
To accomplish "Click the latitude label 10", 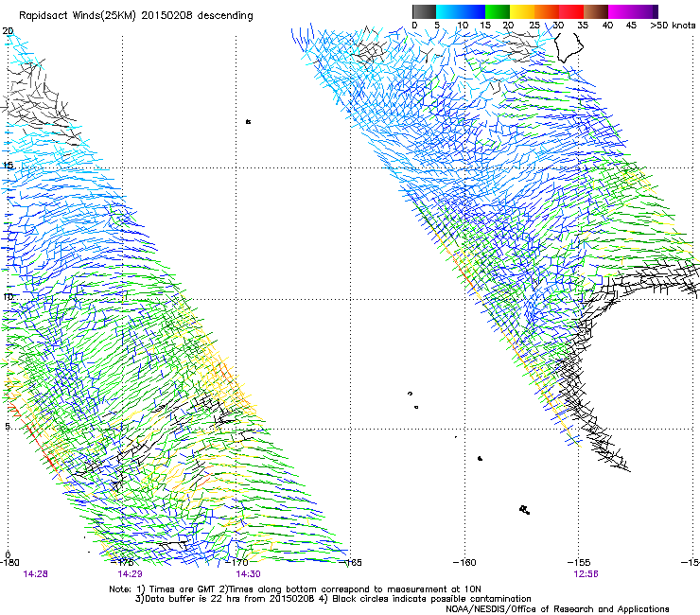I will [8, 296].
